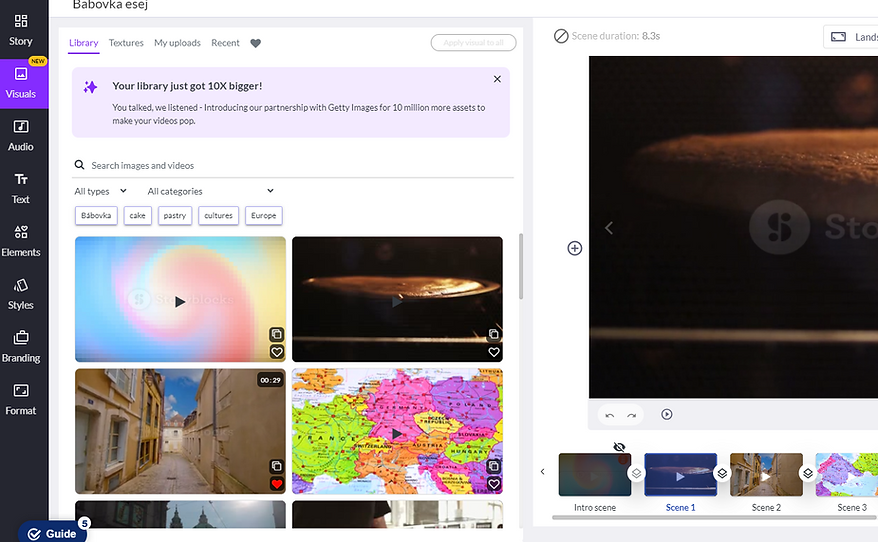
Task: Choose the Europe map video thumbnail
Action: pos(397,431)
